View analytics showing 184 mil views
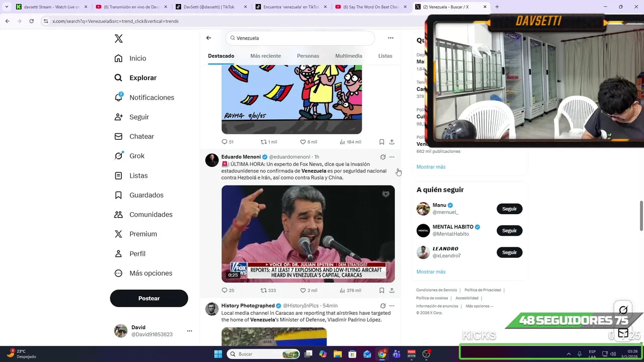The image size is (644, 362). click(350, 142)
